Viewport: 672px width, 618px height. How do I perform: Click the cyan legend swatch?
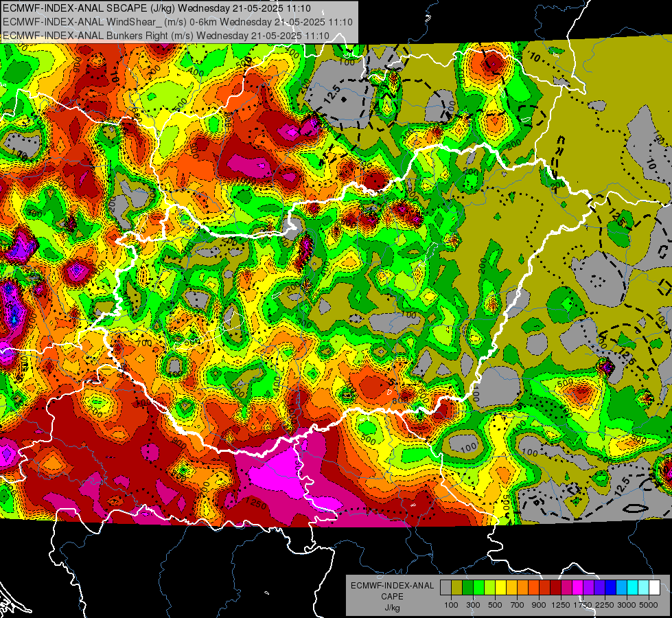[633, 588]
